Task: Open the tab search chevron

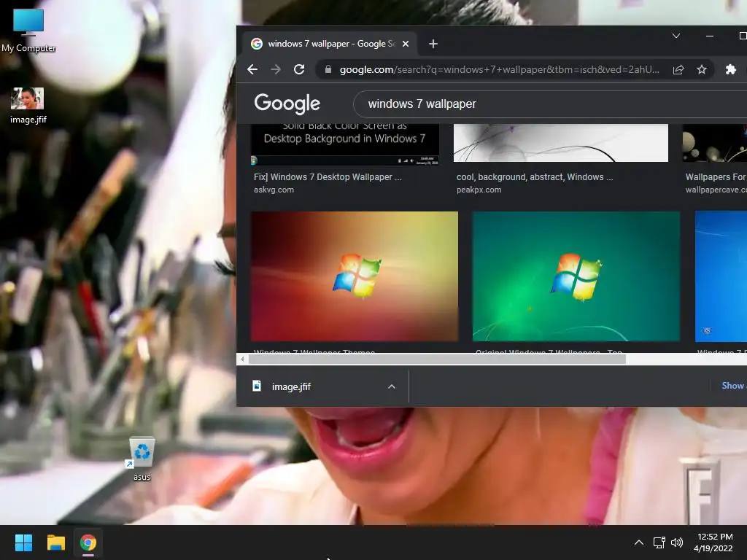Action: (676, 36)
